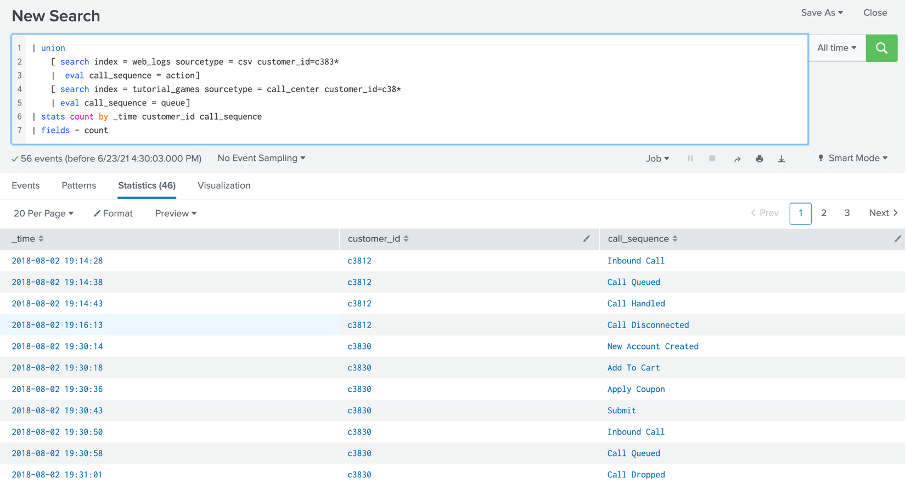Click customer c3812 in the 19:14:43 row
The image size is (906, 484).
(x=359, y=303)
